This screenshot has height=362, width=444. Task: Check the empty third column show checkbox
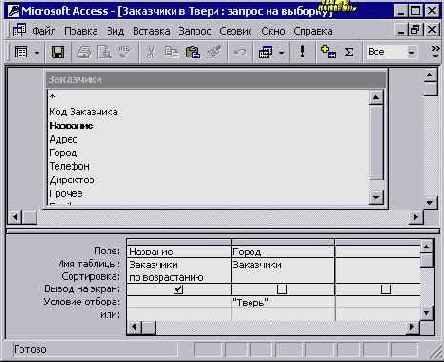click(x=386, y=289)
